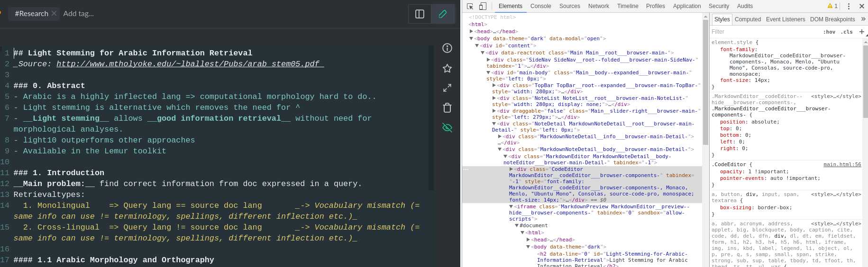Open the note in fullscreen mode
868x267 pixels.
[447, 88]
